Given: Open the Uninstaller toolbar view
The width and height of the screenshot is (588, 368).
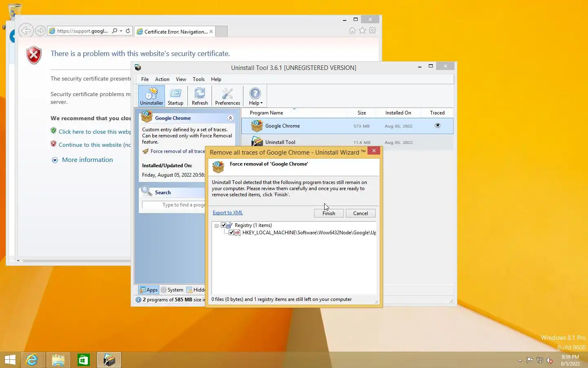Looking at the screenshot, I should (x=151, y=96).
